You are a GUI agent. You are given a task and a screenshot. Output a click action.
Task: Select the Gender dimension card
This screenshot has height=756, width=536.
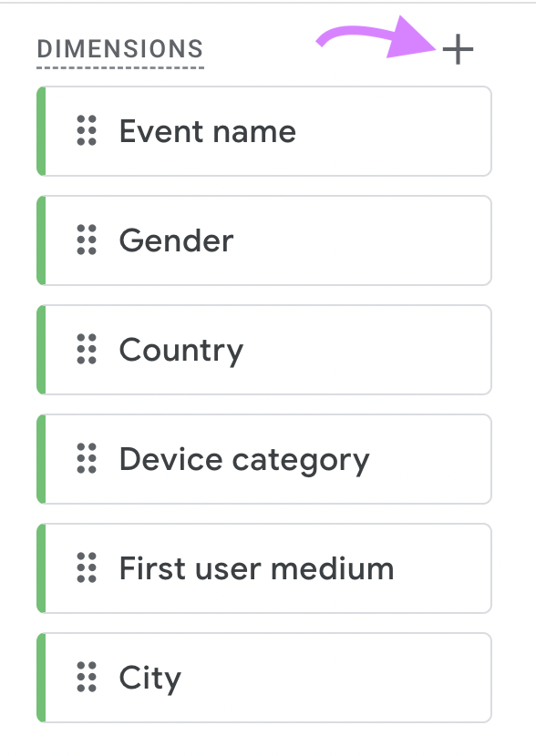(x=264, y=240)
